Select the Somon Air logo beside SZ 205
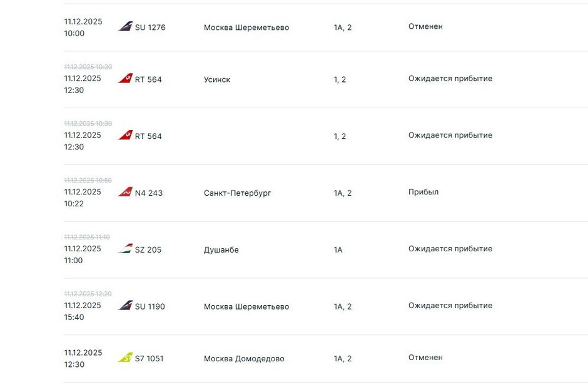This screenshot has height=392, width=588. pos(125,249)
